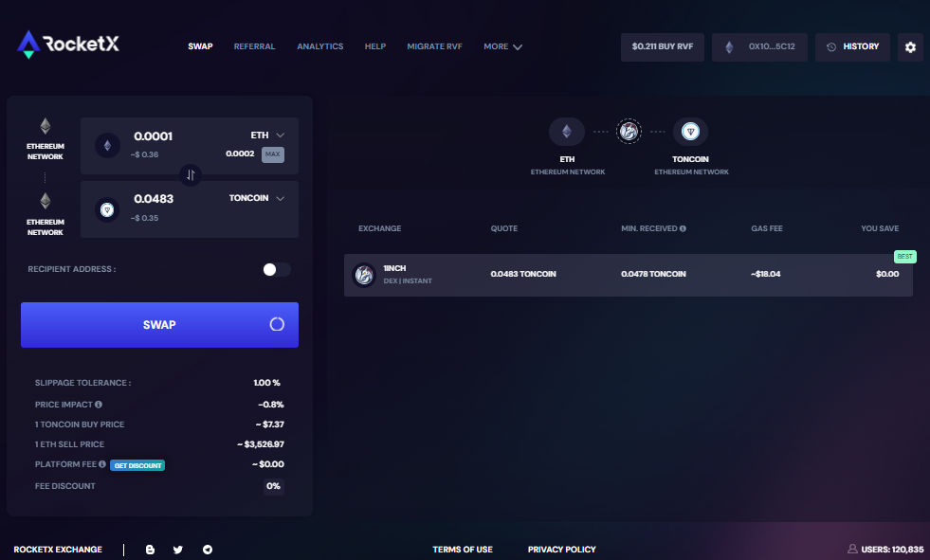Open the HELP nav item
The width and height of the screenshot is (930, 560).
pyautogui.click(x=374, y=46)
